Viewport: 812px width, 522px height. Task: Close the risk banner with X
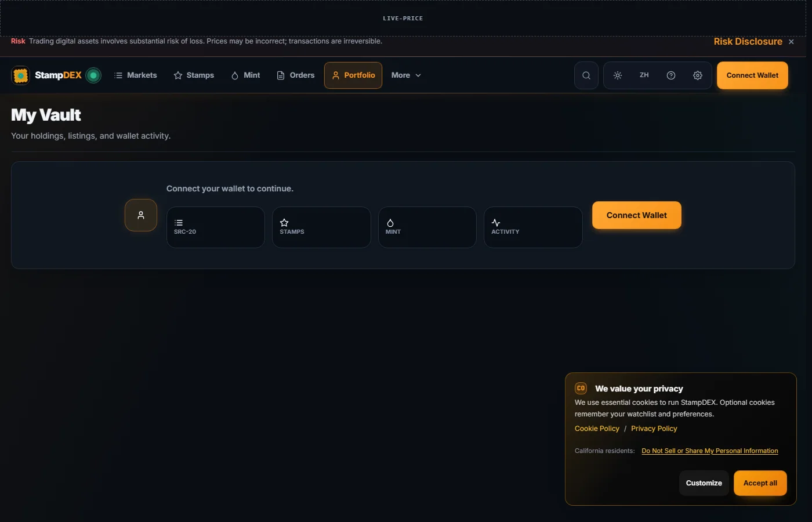click(x=791, y=42)
